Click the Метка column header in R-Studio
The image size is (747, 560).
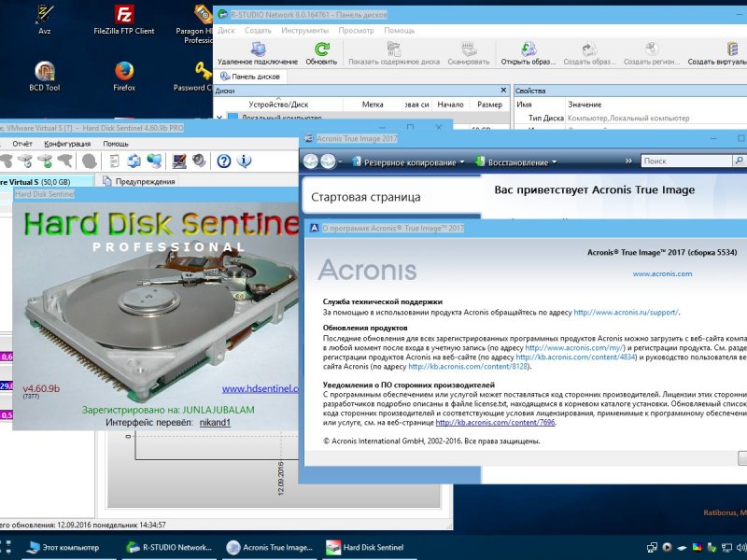pos(373,105)
